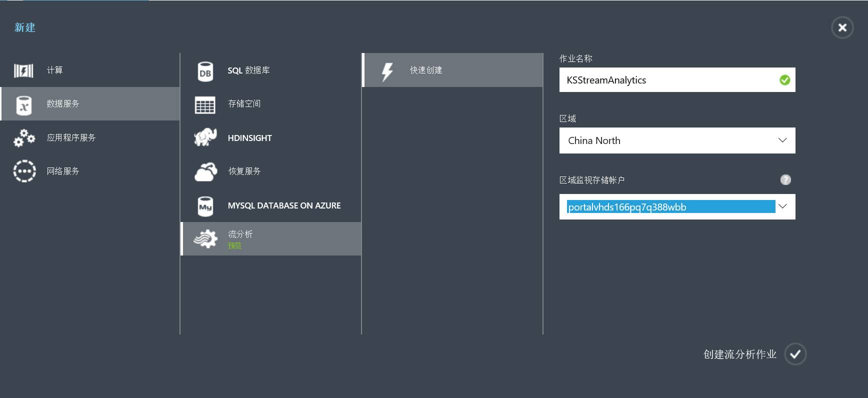
Task: Click the Data Services (数据服务) database icon
Action: 24,105
